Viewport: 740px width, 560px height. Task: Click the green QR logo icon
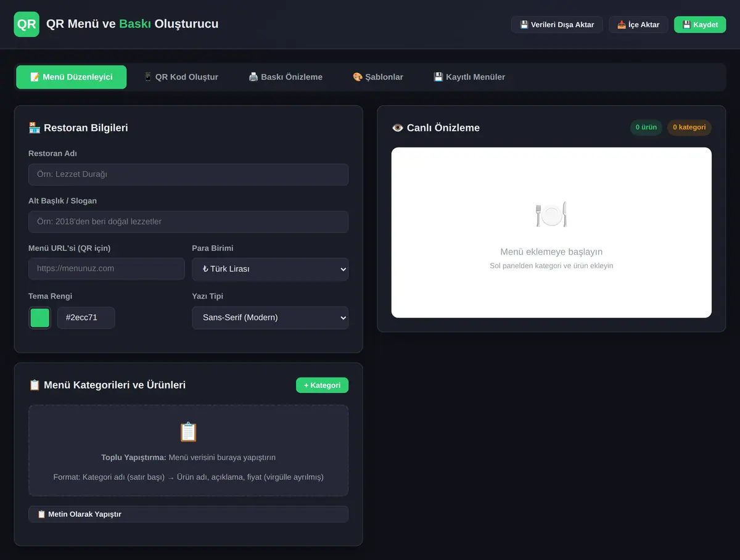pyautogui.click(x=27, y=25)
